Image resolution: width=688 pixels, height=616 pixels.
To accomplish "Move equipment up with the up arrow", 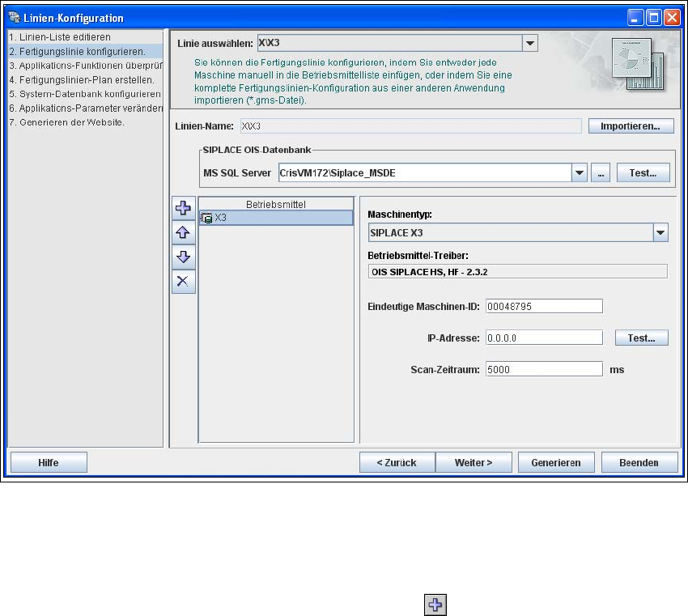I will tap(184, 233).
